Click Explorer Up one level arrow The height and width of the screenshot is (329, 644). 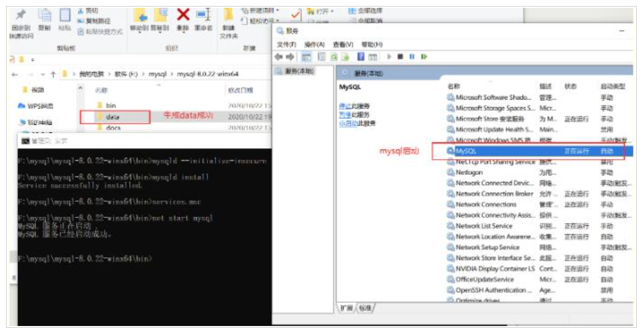[x=53, y=74]
